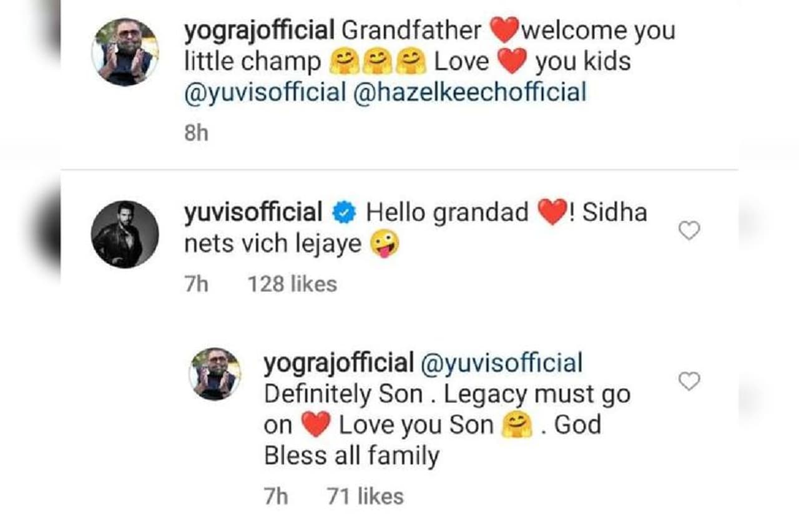
Task: Click the @yuvisofficial mention in the reply
Action: [x=502, y=364]
